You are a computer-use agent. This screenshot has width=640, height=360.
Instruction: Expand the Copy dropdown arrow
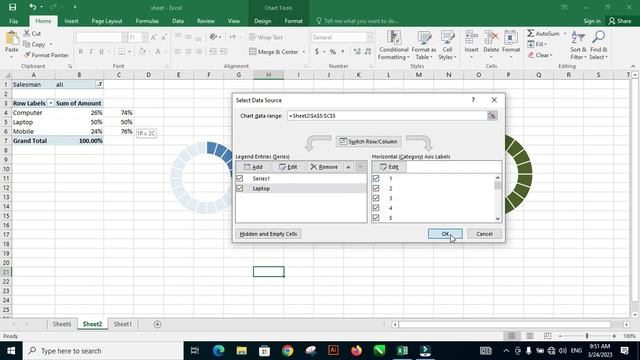coord(51,44)
